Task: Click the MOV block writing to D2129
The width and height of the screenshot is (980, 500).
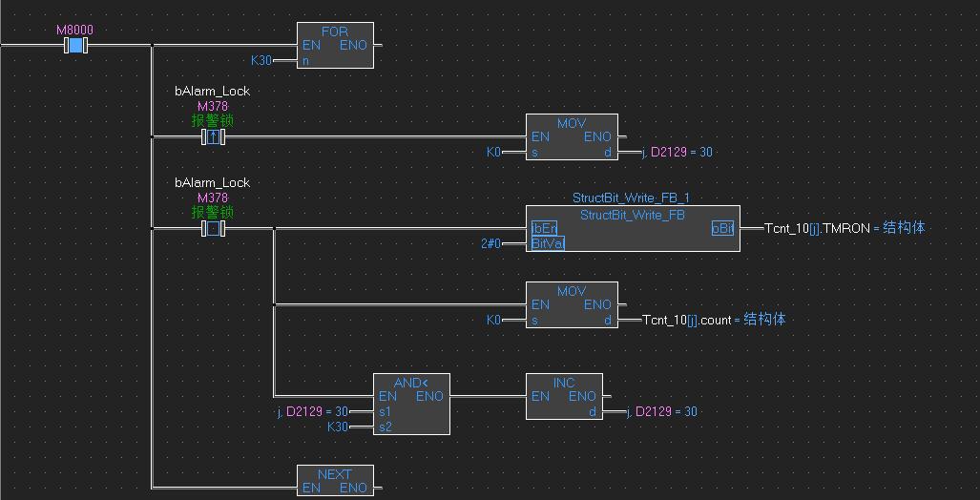Action: pos(572,136)
